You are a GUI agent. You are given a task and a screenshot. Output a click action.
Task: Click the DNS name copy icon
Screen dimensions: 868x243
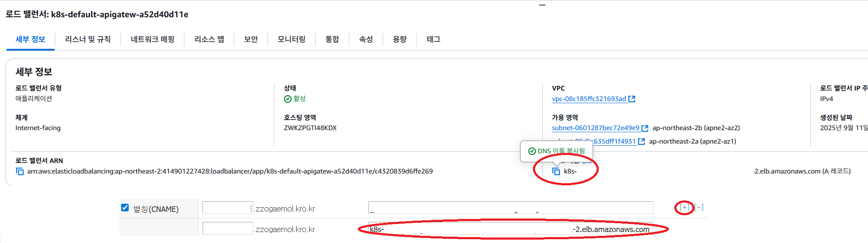pyautogui.click(x=556, y=171)
